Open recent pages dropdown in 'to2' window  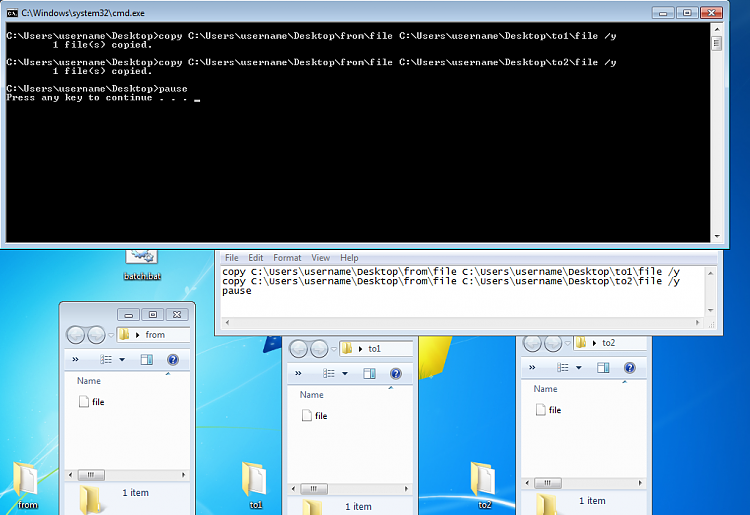(568, 343)
